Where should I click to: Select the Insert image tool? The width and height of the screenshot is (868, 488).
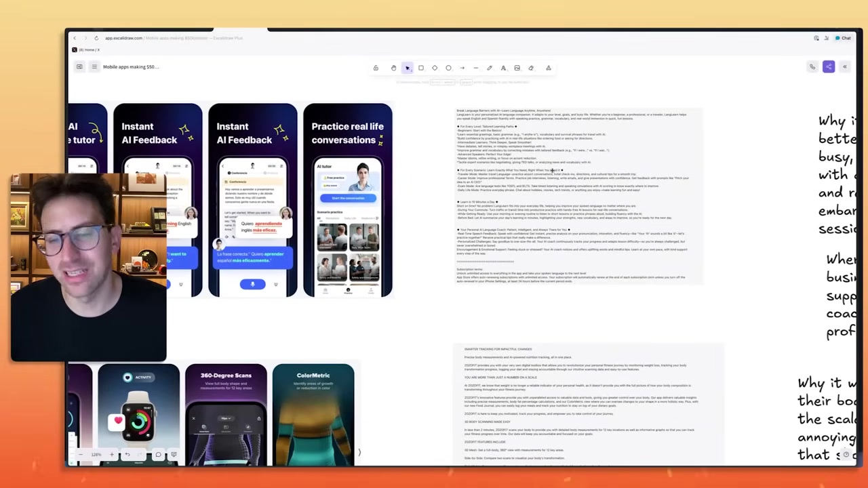pos(517,68)
